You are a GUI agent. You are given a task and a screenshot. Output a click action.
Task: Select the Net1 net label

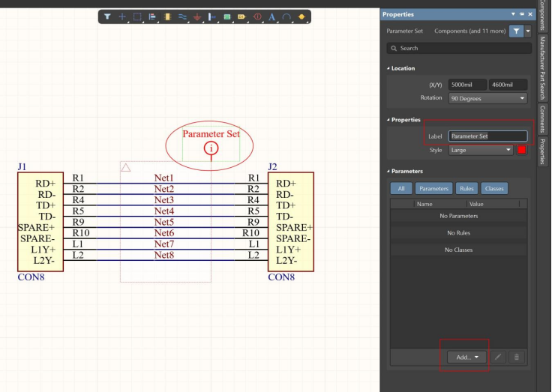[x=164, y=178]
